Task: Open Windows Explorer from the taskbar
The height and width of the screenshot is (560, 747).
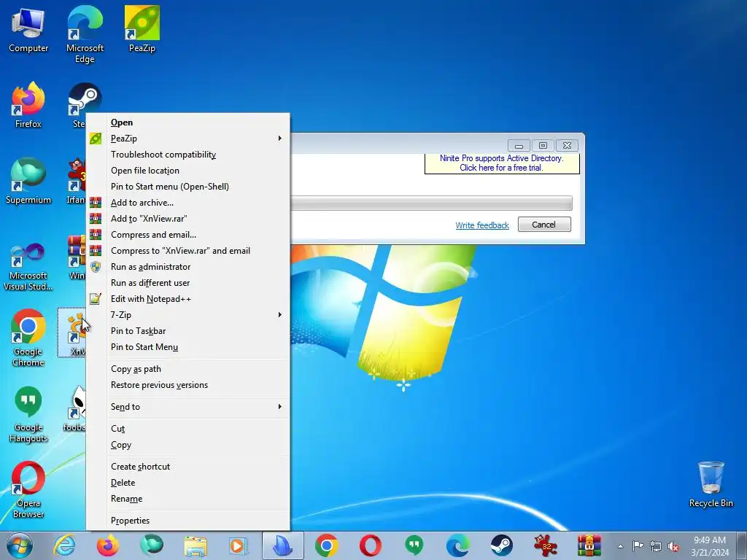Action: [196, 545]
